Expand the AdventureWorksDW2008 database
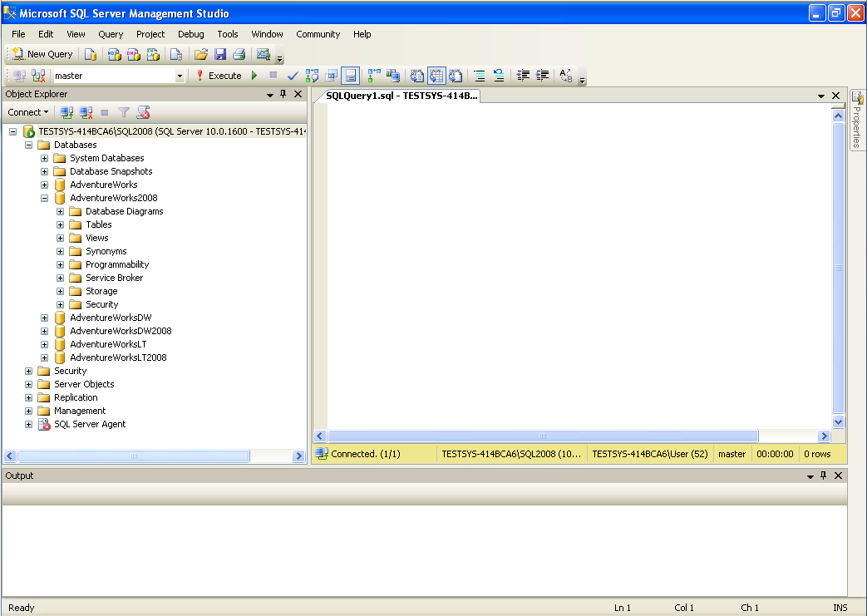This screenshot has width=867, height=616. [x=44, y=331]
